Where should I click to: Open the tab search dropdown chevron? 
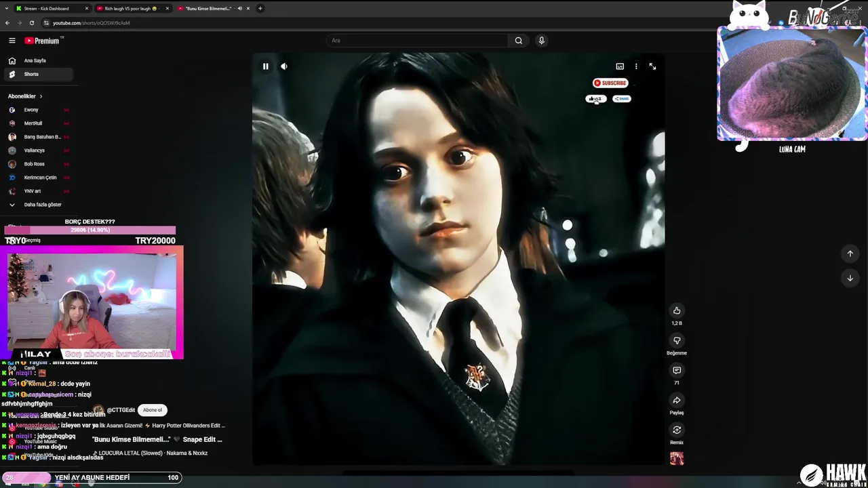point(7,9)
